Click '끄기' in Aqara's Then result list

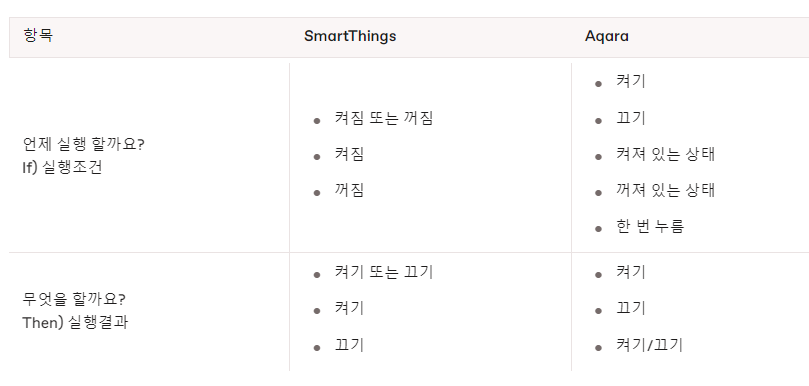[630, 308]
